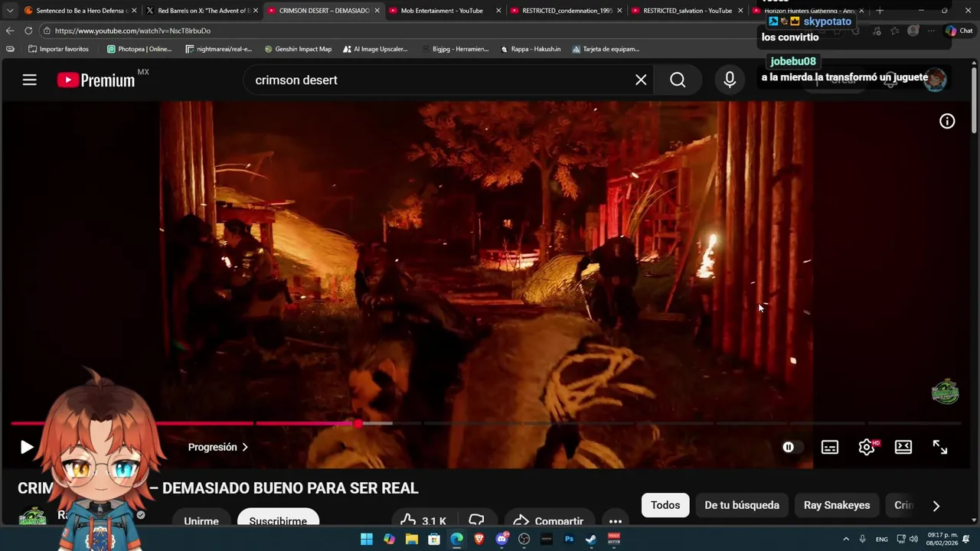Screen dimensions: 980x551
Task: Show hidden system tray icons
Action: coord(846,539)
